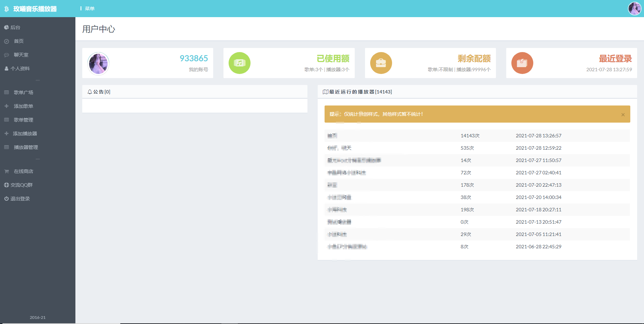The image size is (644, 324).
Task: Dismiss the yellow tip alert banner
Action: tap(623, 115)
